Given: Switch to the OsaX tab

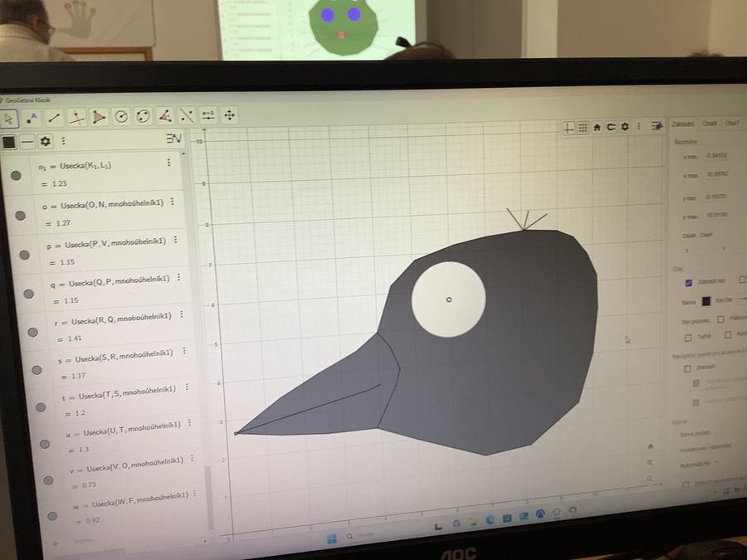Looking at the screenshot, I should pos(710,124).
